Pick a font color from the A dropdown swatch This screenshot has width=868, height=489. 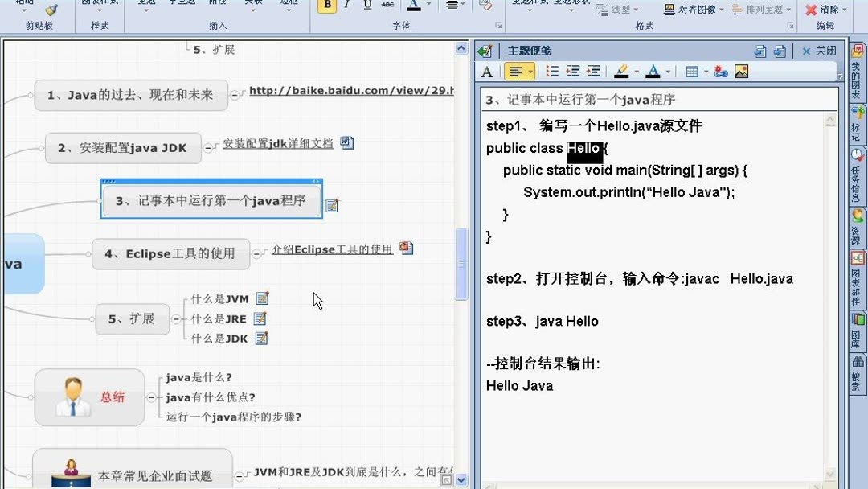[x=669, y=71]
